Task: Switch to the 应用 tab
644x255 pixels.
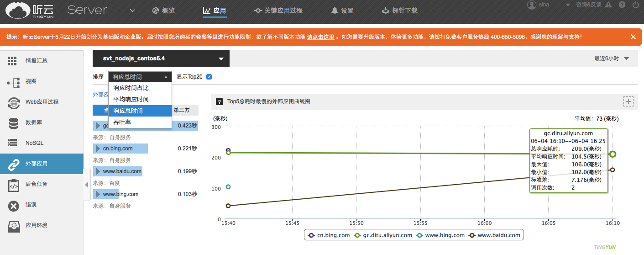Action: tap(215, 11)
